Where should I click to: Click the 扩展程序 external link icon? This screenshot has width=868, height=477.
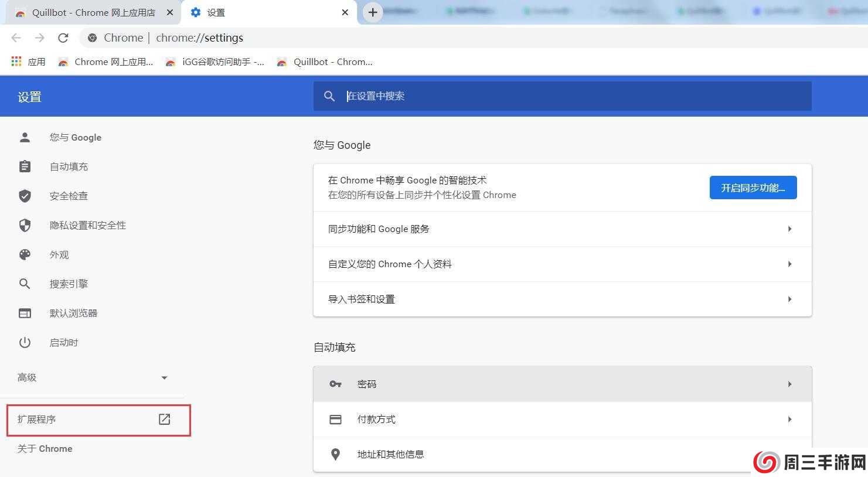tap(165, 419)
